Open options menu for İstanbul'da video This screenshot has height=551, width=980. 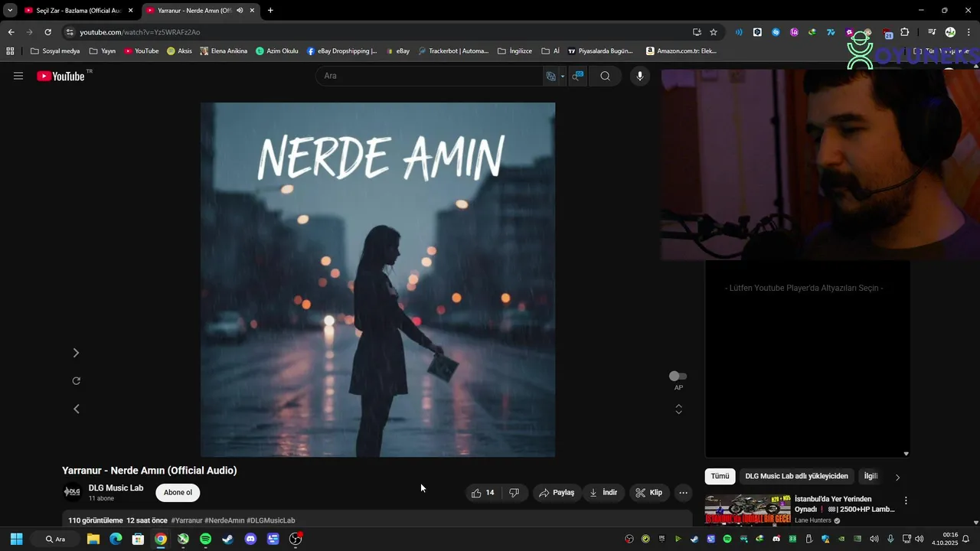[x=906, y=501]
